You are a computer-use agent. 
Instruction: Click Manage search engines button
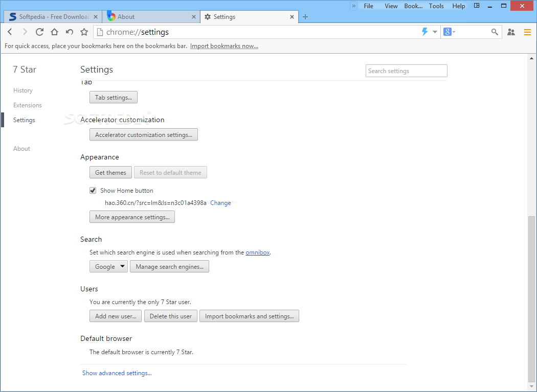click(169, 266)
